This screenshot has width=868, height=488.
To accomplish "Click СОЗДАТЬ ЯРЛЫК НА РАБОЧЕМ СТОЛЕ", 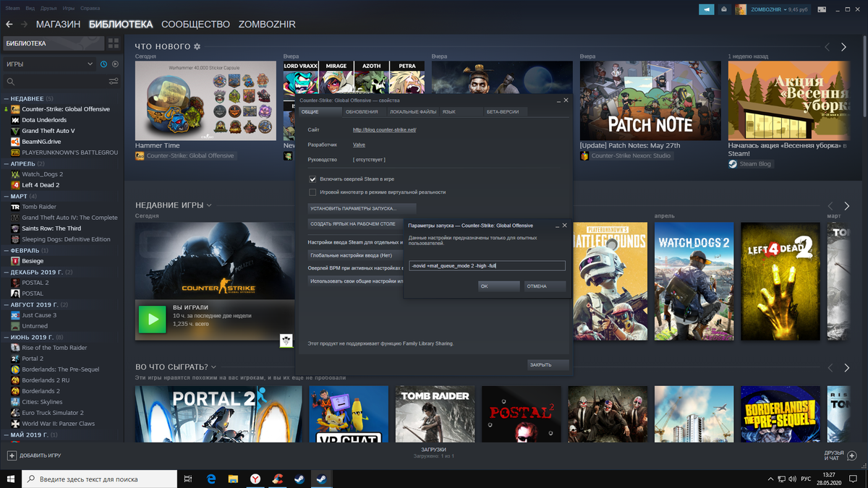I will 354,224.
